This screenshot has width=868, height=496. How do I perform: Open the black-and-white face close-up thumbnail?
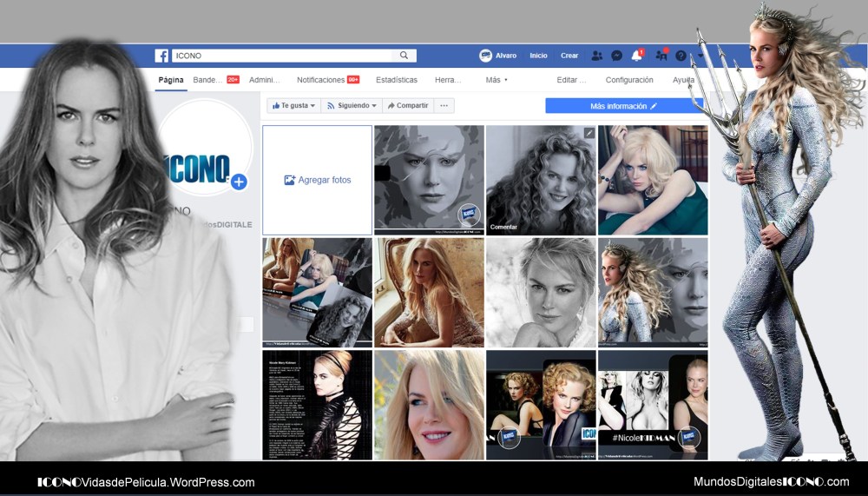(542, 293)
